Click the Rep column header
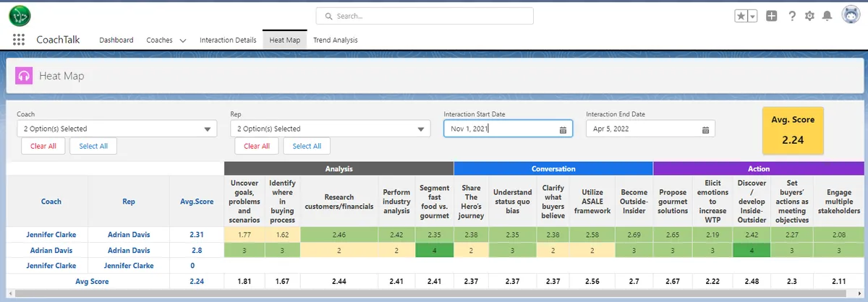This screenshot has height=302, width=868. point(129,202)
